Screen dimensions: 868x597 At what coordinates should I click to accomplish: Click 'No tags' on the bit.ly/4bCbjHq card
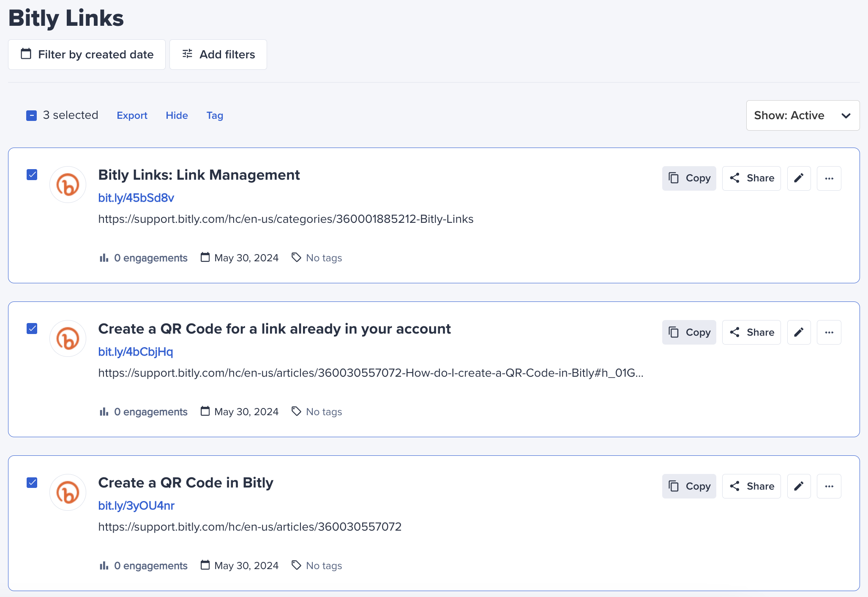pos(324,412)
